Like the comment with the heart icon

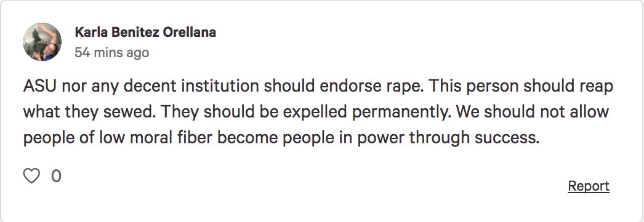coord(31,176)
